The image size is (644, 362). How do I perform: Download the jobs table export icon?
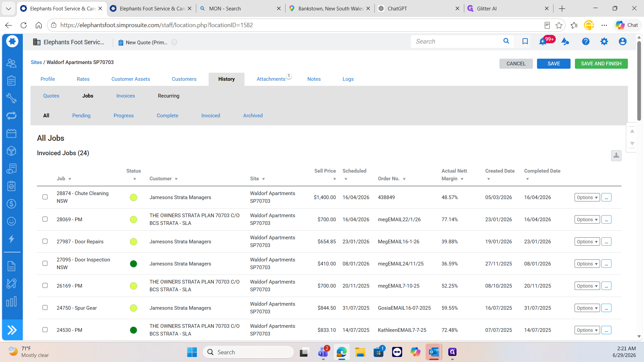(616, 156)
